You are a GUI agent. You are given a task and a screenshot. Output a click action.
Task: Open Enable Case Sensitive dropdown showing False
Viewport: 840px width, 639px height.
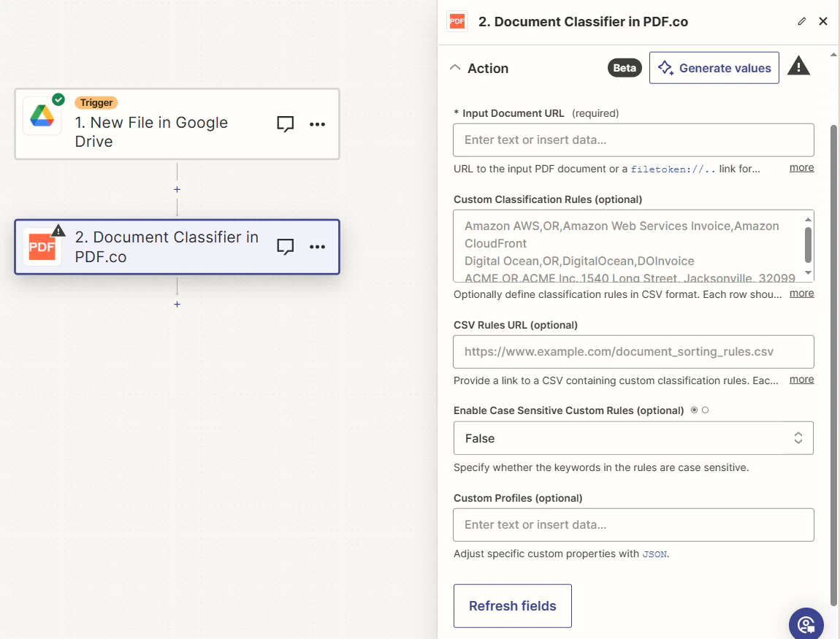click(x=633, y=438)
